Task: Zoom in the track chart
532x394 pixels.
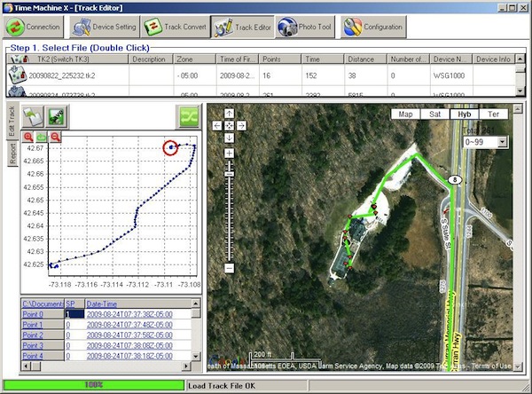Action: click(28, 137)
